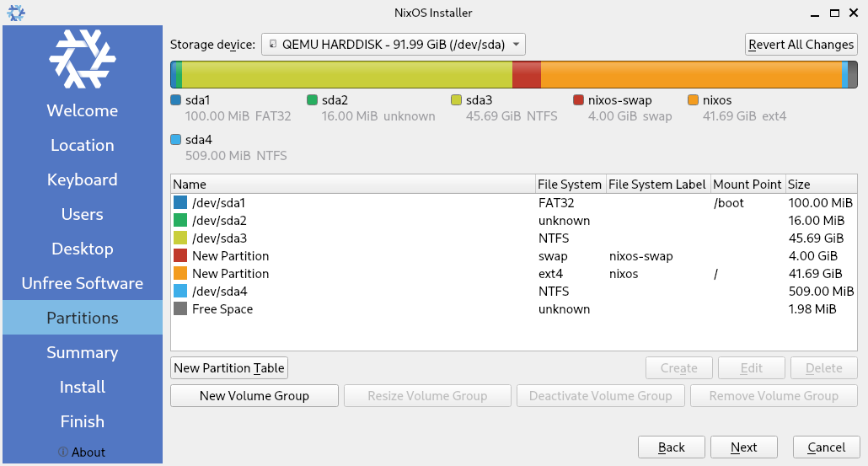Click Revert All Changes button

coord(801,45)
